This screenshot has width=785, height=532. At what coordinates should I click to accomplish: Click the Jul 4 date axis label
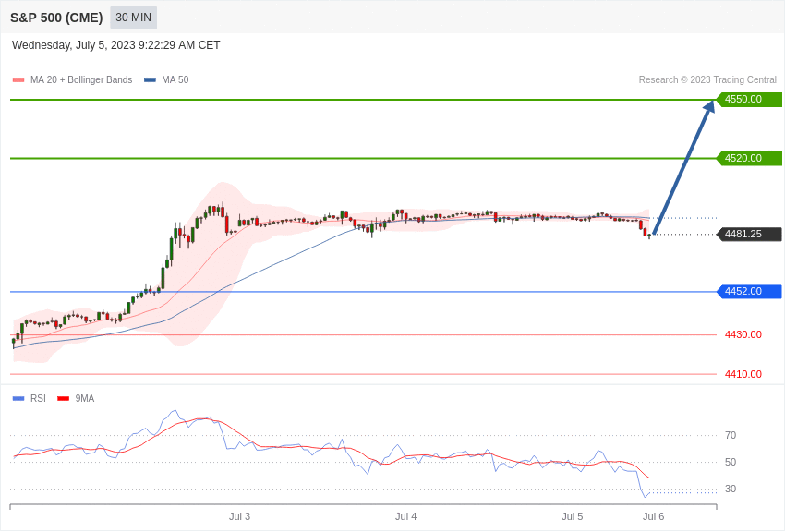[x=405, y=517]
